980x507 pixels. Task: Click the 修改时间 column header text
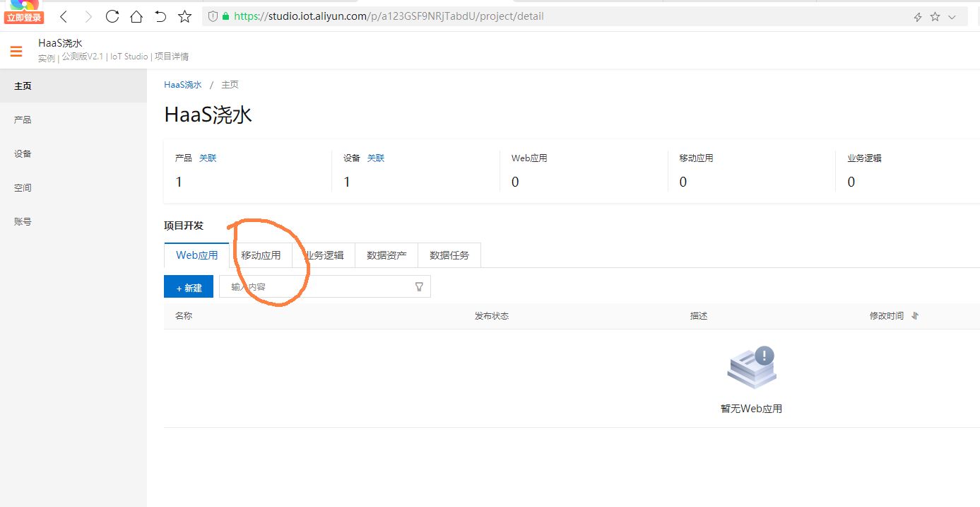click(x=887, y=316)
